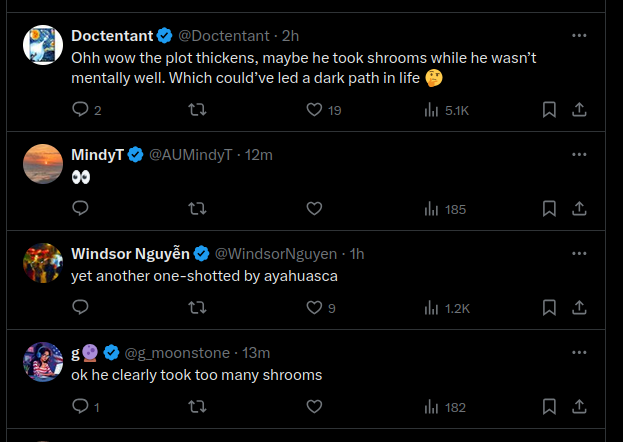Reply to Doctentant's tweet

(86, 110)
